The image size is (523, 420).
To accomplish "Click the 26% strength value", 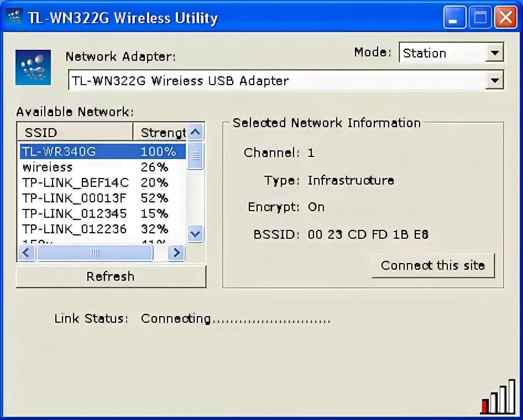I will pos(154,167).
